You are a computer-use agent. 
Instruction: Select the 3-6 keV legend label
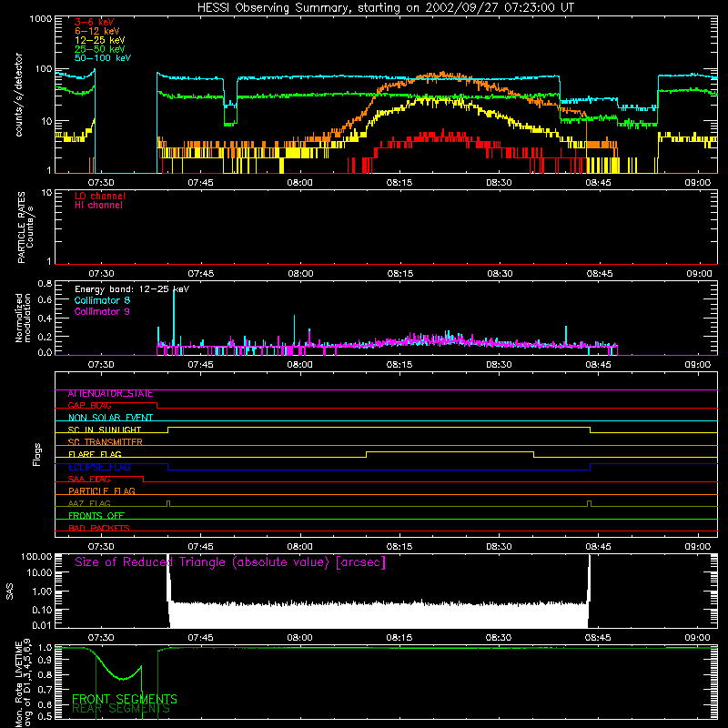pyautogui.click(x=94, y=22)
